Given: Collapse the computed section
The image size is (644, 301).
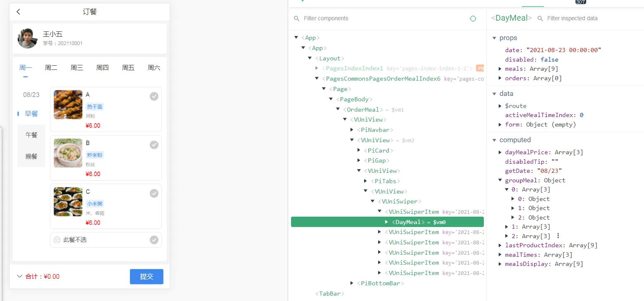Looking at the screenshot, I should tap(494, 140).
